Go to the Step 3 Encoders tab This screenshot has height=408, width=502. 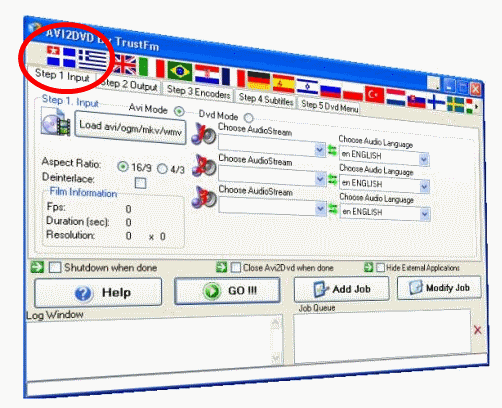[x=198, y=91]
